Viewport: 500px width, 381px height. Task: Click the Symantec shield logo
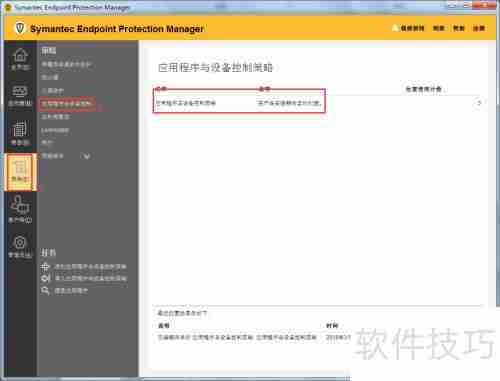tap(20, 28)
